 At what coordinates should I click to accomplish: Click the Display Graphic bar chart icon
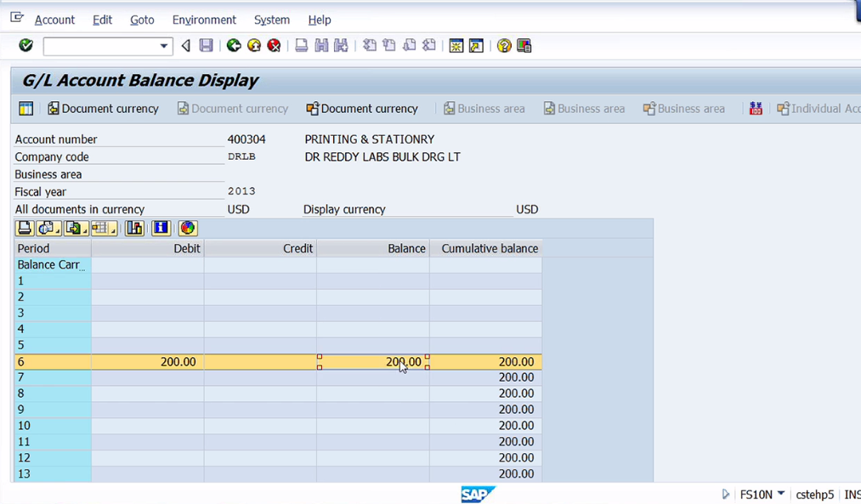click(x=134, y=228)
